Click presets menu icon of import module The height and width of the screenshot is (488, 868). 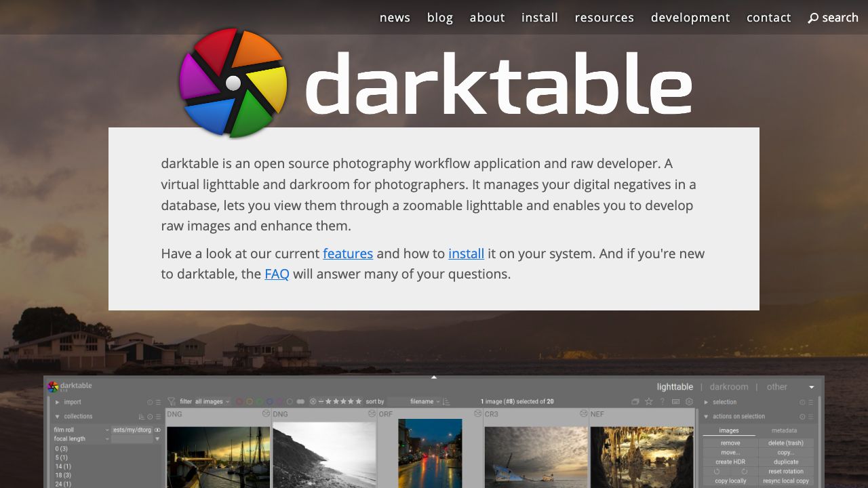click(x=158, y=403)
